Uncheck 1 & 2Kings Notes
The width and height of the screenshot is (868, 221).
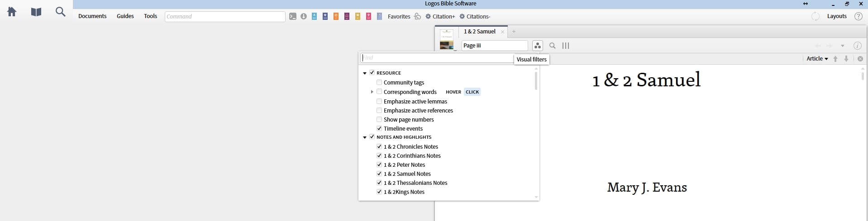[x=379, y=192]
